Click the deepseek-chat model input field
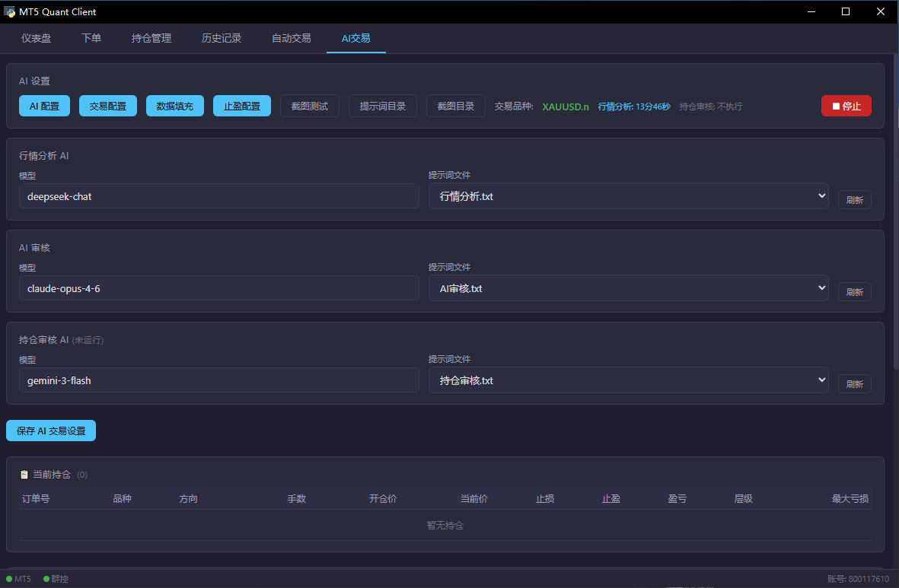 coord(218,196)
